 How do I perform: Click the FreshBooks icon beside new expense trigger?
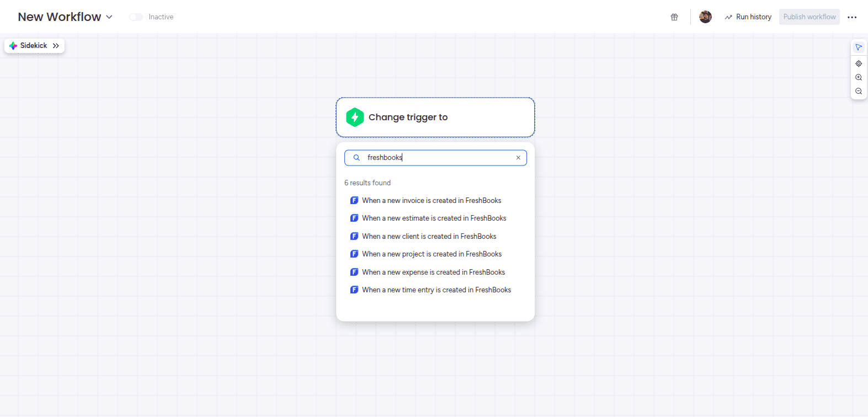(x=354, y=272)
